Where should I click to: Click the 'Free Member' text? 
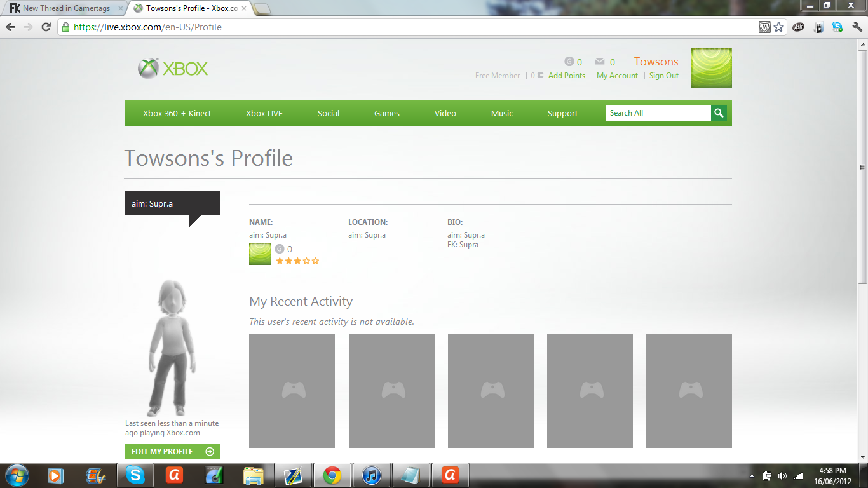pyautogui.click(x=498, y=76)
